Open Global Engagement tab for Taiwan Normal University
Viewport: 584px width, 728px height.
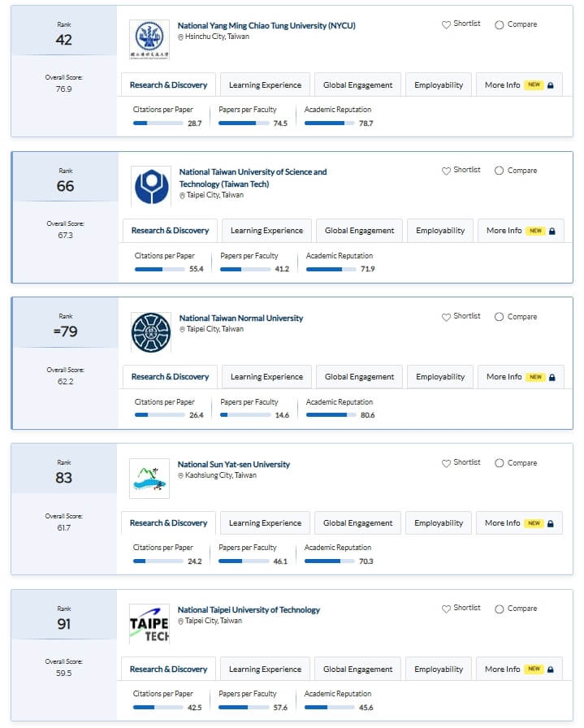[359, 377]
